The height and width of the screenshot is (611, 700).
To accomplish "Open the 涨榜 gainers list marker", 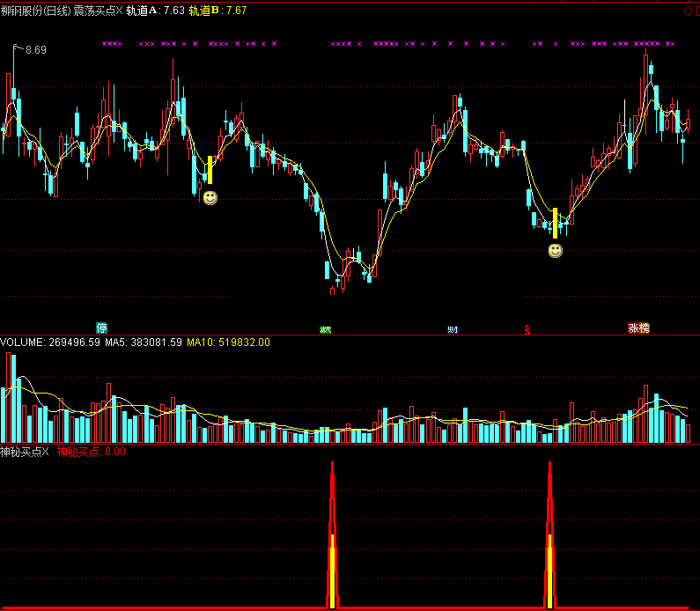I will tap(638, 328).
